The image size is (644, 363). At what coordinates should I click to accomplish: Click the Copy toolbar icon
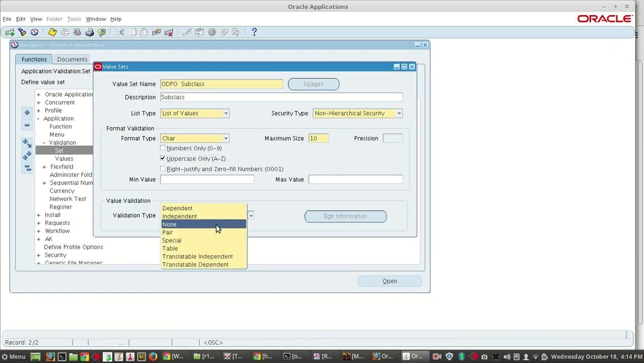132,32
